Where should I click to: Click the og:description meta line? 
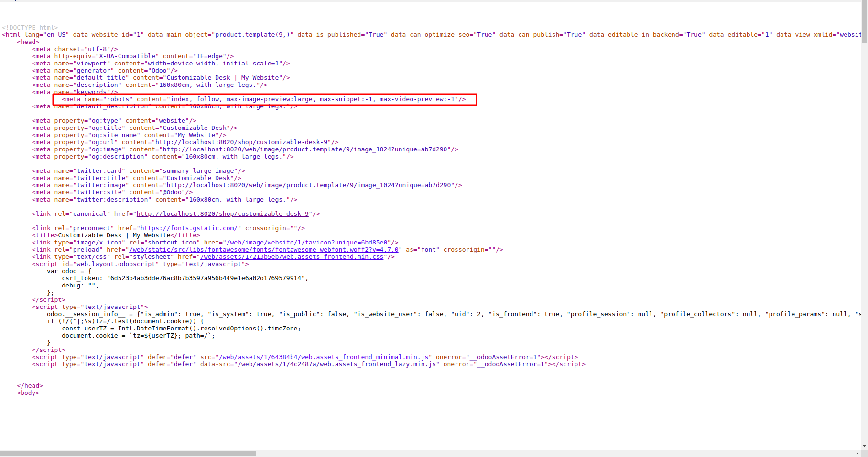click(x=163, y=157)
